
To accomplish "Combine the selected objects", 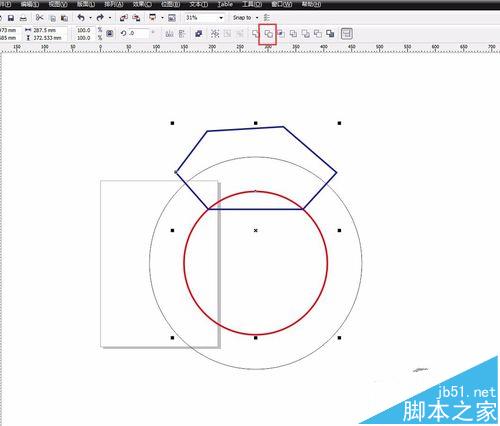I will point(199,34).
